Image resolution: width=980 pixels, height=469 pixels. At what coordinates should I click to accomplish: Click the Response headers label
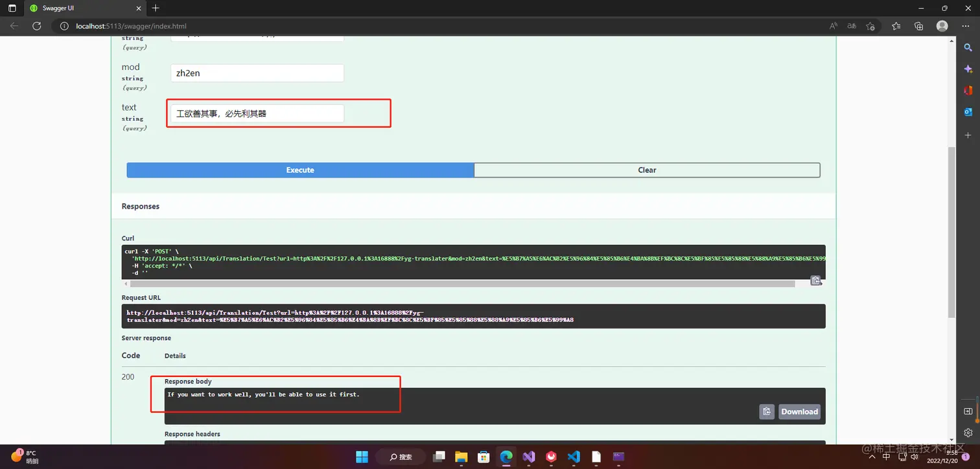(192, 434)
